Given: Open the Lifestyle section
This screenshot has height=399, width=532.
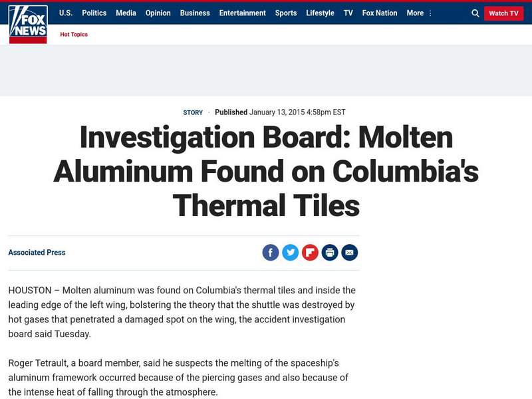Looking at the screenshot, I should (321, 13).
